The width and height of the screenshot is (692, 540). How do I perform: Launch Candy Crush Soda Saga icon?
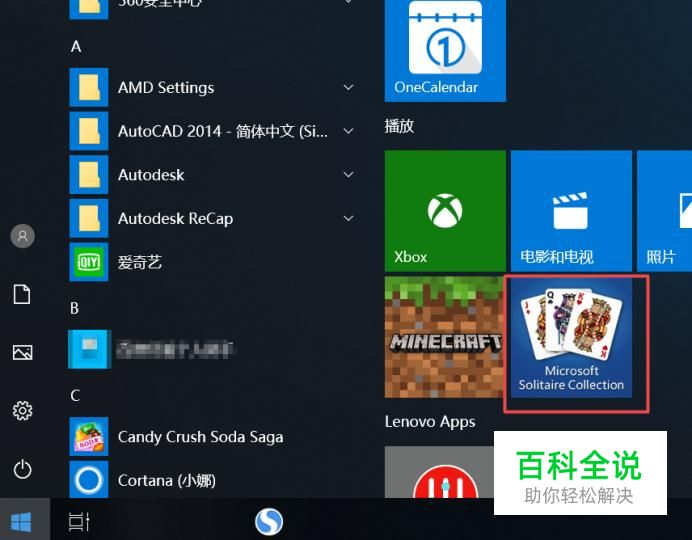(89, 437)
